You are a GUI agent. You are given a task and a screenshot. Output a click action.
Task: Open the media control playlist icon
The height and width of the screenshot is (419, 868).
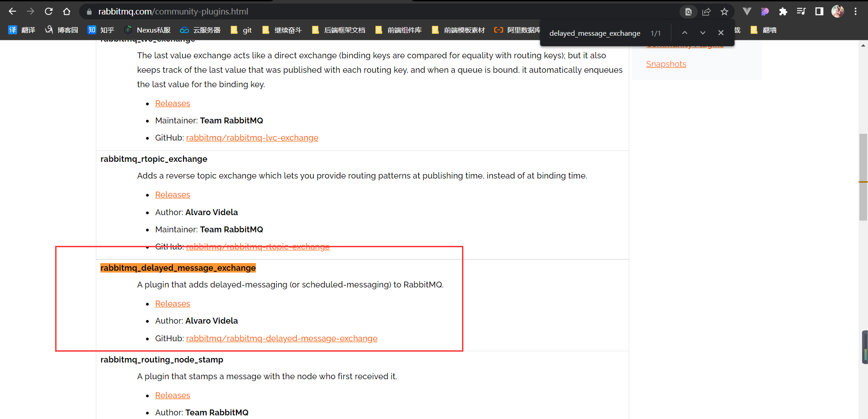click(x=801, y=12)
